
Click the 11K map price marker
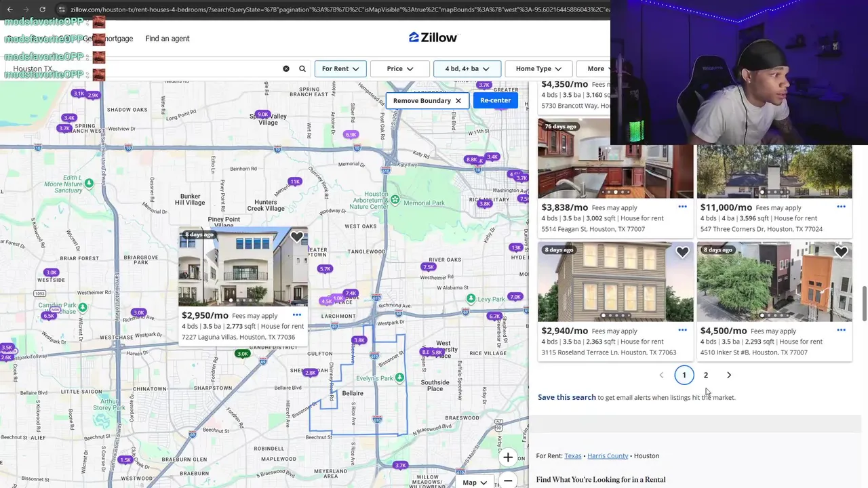pyautogui.click(x=294, y=182)
